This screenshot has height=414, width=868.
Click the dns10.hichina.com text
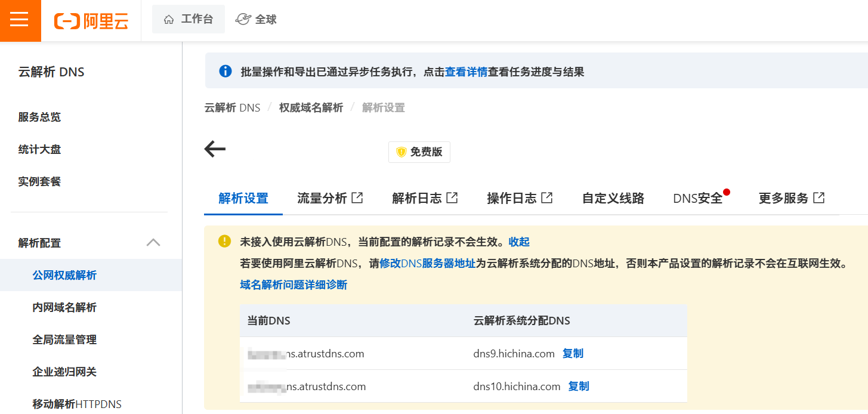click(x=517, y=386)
